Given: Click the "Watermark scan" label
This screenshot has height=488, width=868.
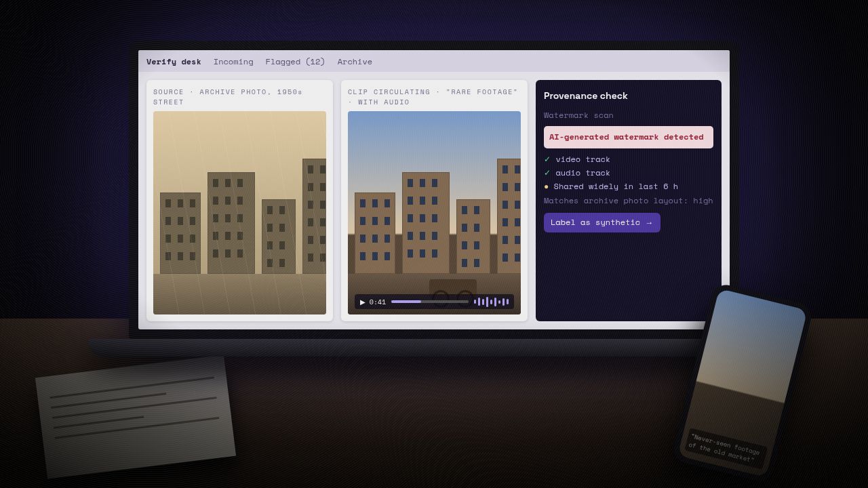Looking at the screenshot, I should point(578,115).
